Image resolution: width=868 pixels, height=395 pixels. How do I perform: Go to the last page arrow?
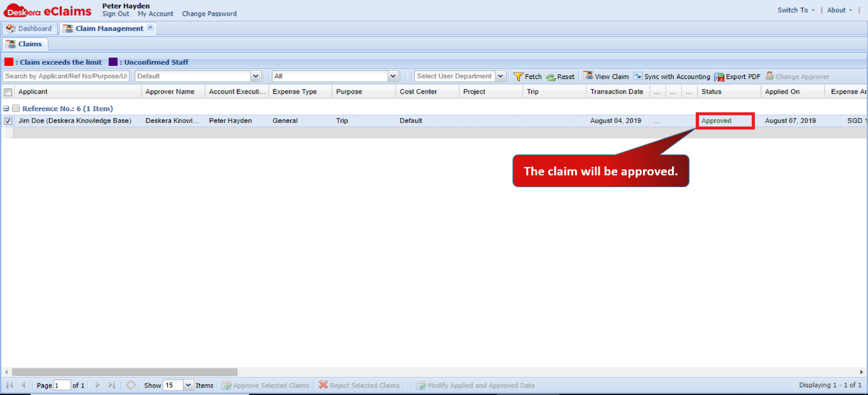click(111, 385)
